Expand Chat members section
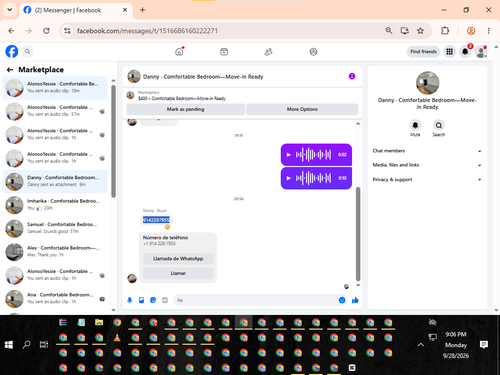Image resolution: width=500 pixels, height=375 pixels. pos(427,151)
